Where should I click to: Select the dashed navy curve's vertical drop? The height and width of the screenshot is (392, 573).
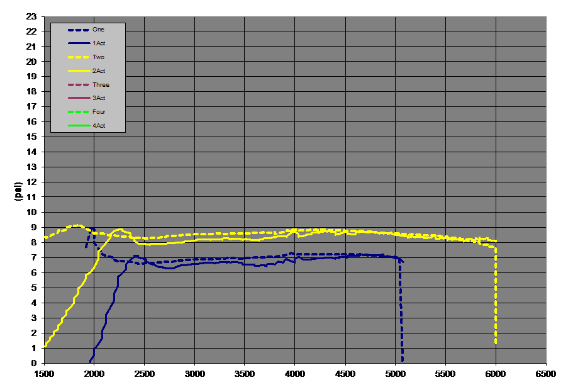coord(401,315)
